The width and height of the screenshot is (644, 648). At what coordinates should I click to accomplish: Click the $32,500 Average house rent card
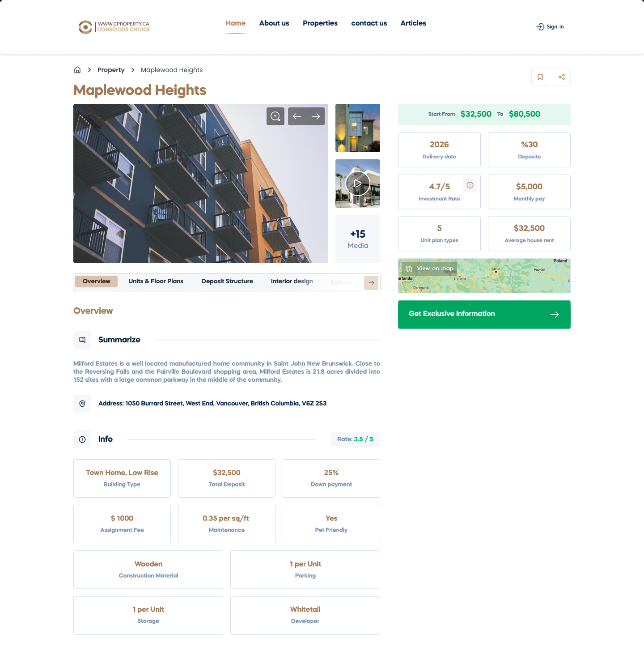point(530,234)
